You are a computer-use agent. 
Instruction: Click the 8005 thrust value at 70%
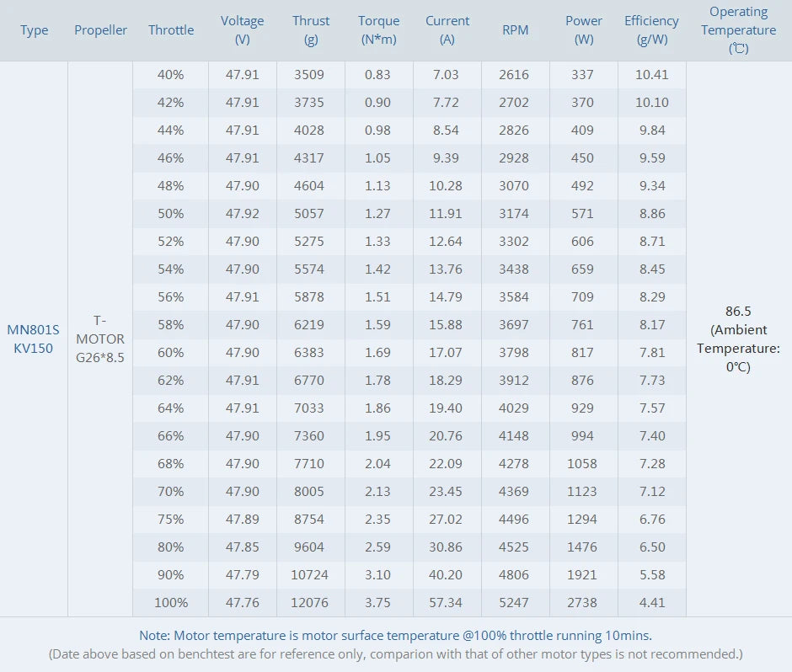pyautogui.click(x=309, y=491)
